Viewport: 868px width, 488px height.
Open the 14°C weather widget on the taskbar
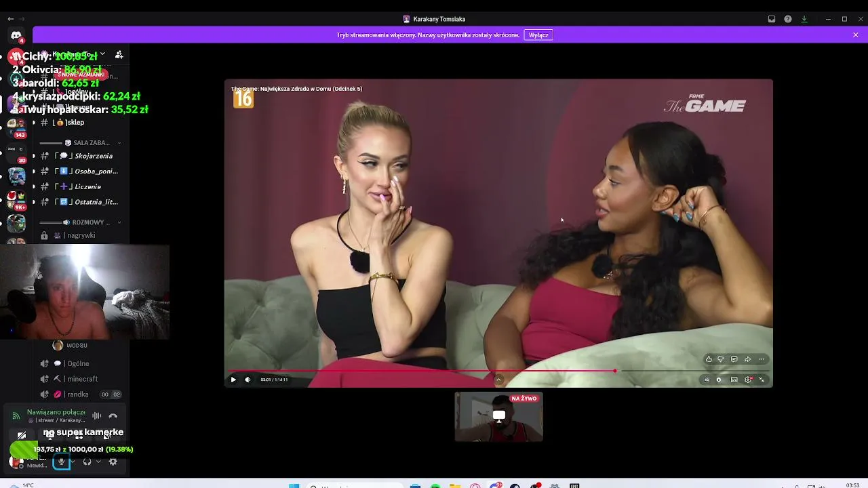coord(20,485)
